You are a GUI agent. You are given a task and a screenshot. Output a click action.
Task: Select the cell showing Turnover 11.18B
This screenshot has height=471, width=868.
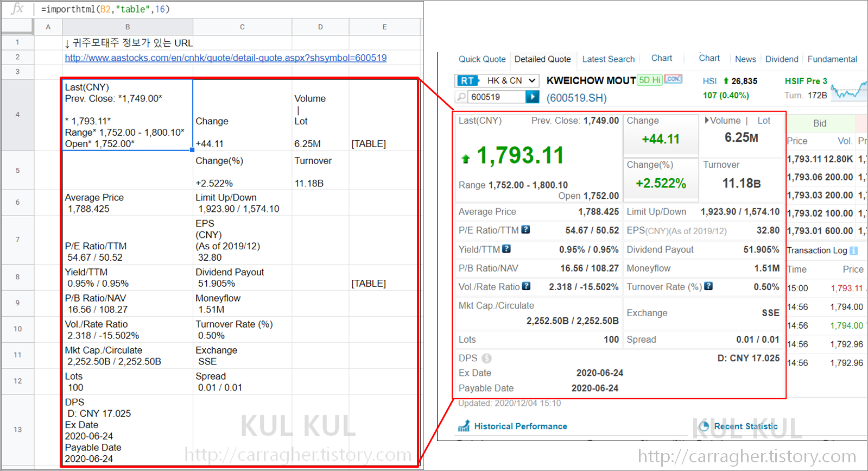(320, 170)
